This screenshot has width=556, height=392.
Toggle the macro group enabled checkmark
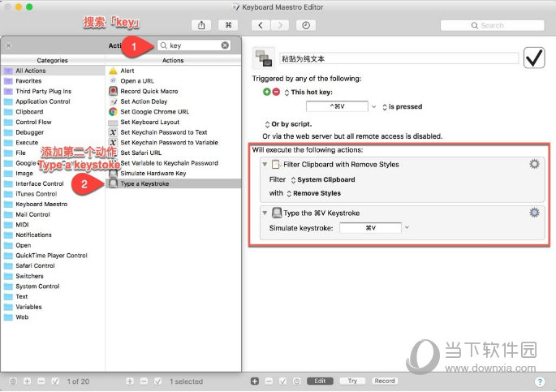coord(55,381)
